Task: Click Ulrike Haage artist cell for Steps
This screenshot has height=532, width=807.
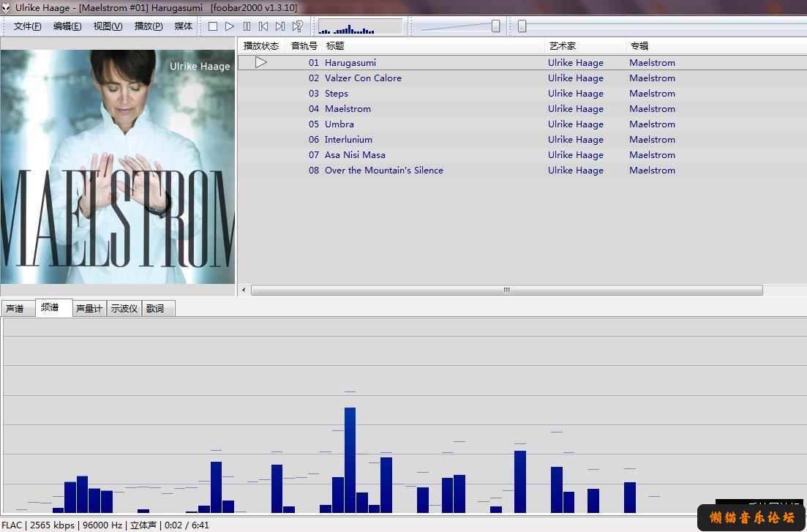Action: coord(575,94)
